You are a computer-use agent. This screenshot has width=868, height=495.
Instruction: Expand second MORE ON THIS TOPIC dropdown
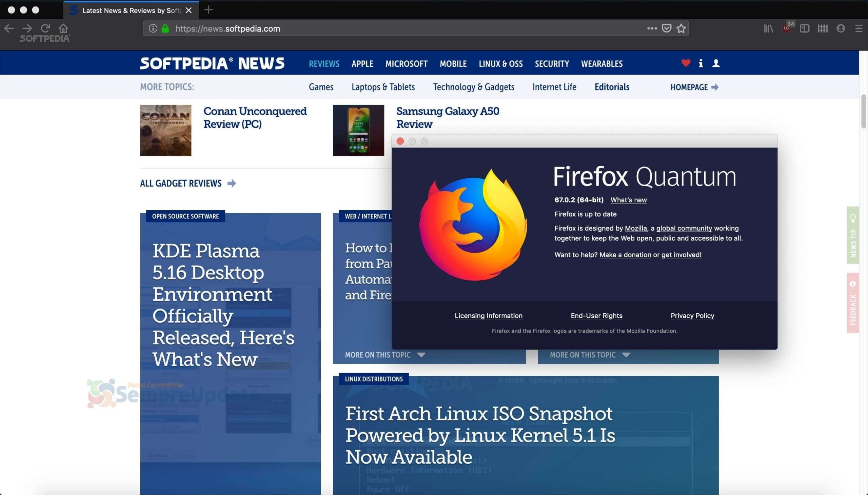click(589, 354)
